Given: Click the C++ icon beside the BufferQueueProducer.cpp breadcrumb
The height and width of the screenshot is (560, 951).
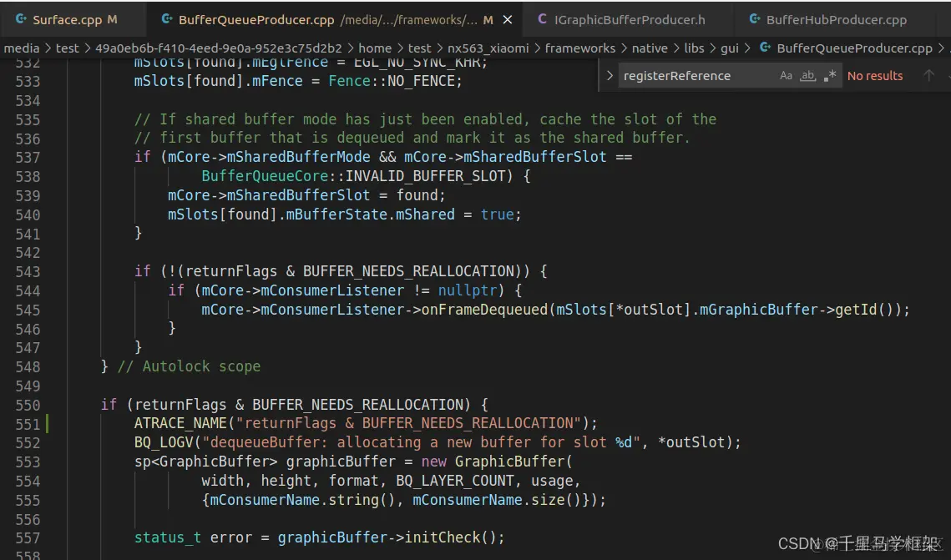Looking at the screenshot, I should coord(765,48).
